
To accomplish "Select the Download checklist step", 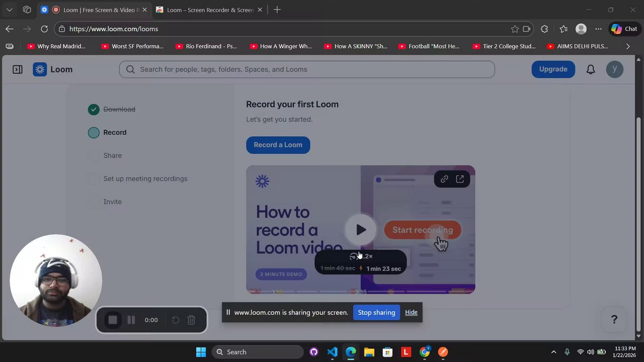I will [112, 109].
